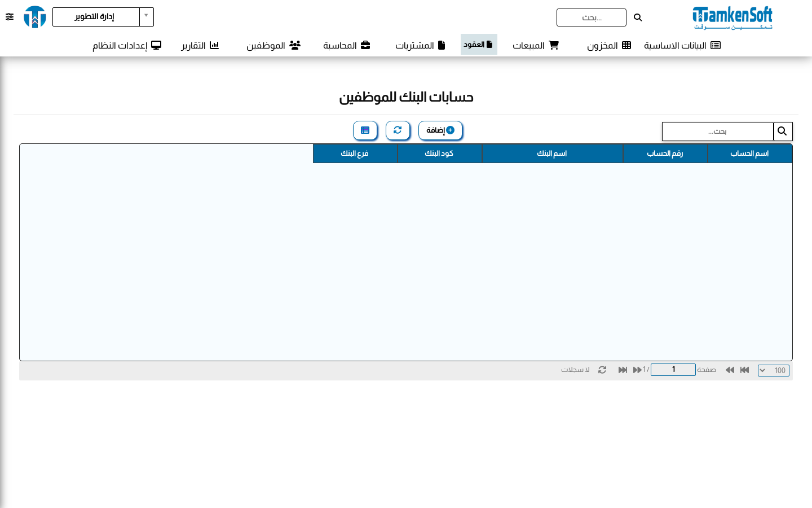Sort by فرع البنك column header
This screenshot has height=508, width=812.
click(355, 154)
